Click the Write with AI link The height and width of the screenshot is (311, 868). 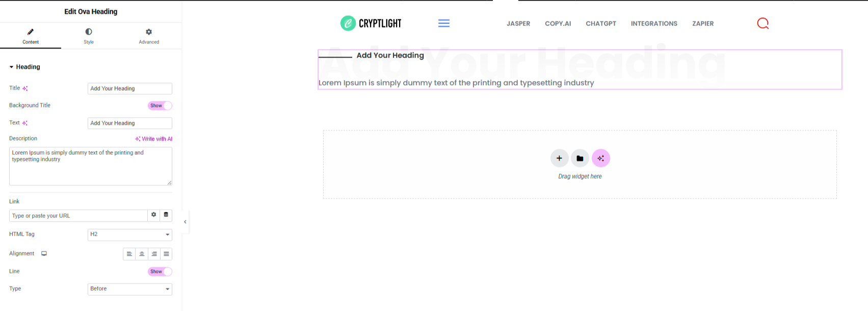153,139
